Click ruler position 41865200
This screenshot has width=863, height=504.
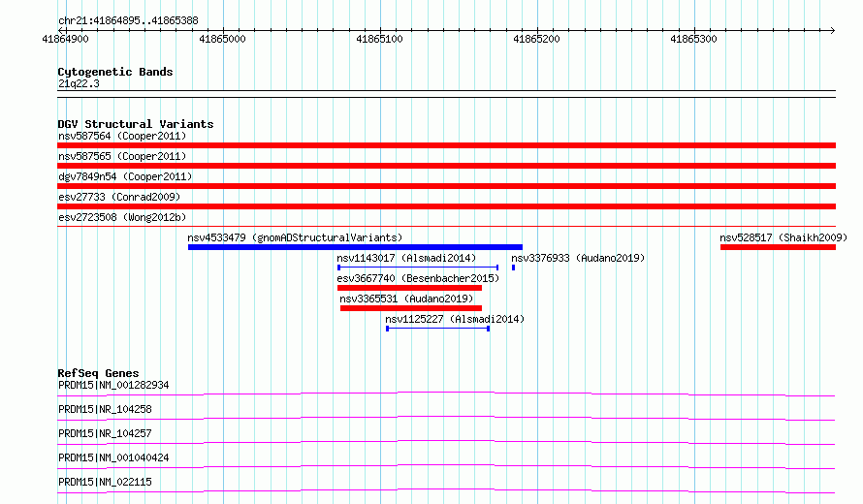(536, 39)
